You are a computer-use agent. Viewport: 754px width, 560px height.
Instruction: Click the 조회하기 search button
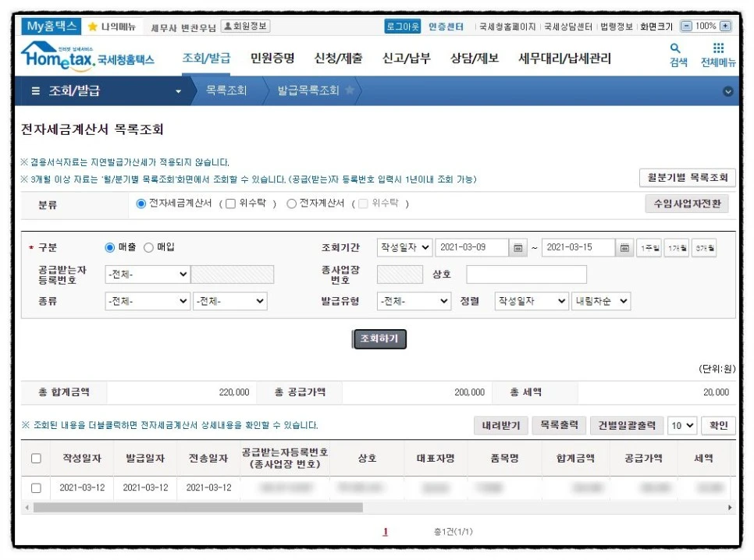(379, 338)
